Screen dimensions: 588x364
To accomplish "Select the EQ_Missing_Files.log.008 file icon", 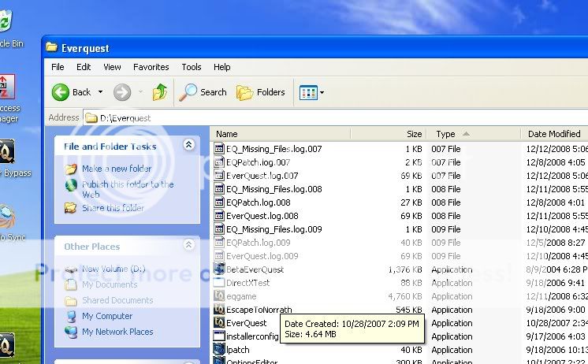I will (219, 188).
